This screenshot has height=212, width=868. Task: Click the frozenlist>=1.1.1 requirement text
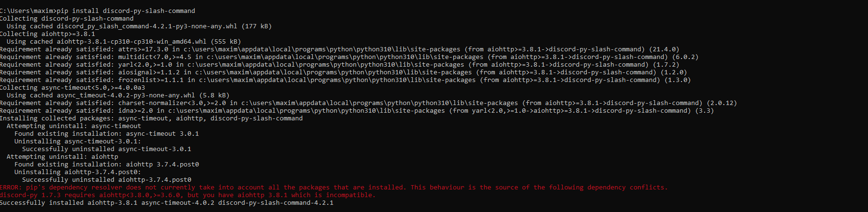tap(151, 80)
